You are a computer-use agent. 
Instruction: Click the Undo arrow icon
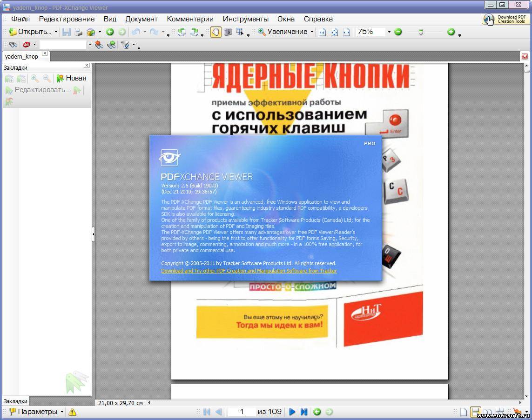point(136,32)
